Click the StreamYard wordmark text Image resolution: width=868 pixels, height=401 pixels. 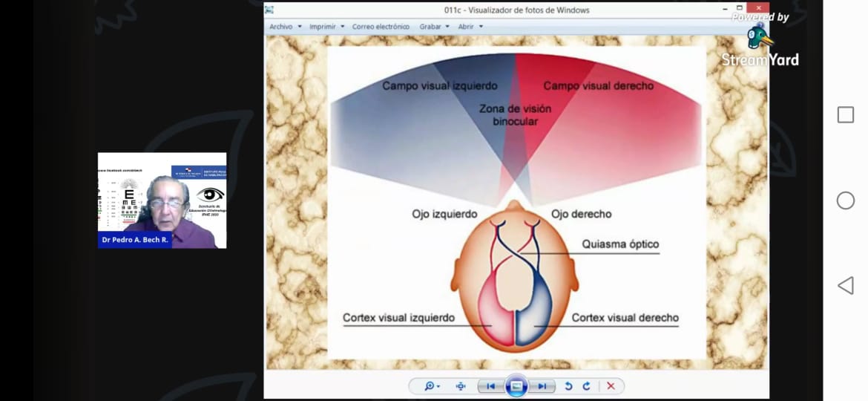(760, 60)
